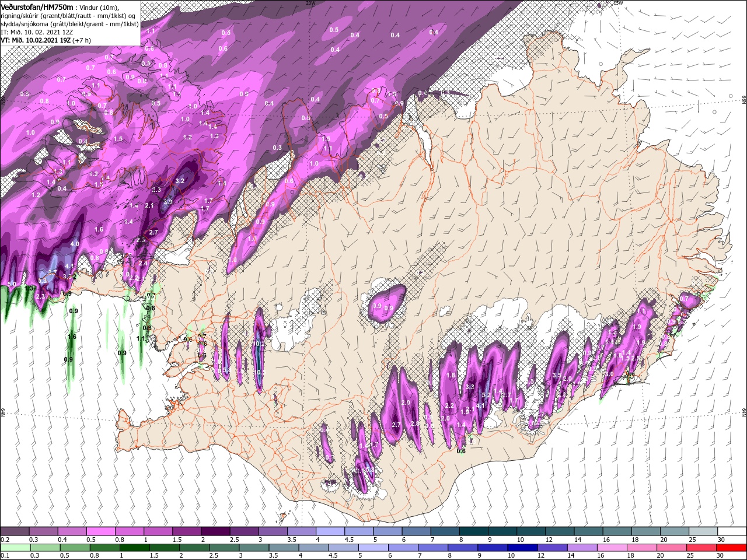The height and width of the screenshot is (560, 747).
Task: Pick the 0.3 mauve swatch in the upper legend
Action: [x=44, y=531]
